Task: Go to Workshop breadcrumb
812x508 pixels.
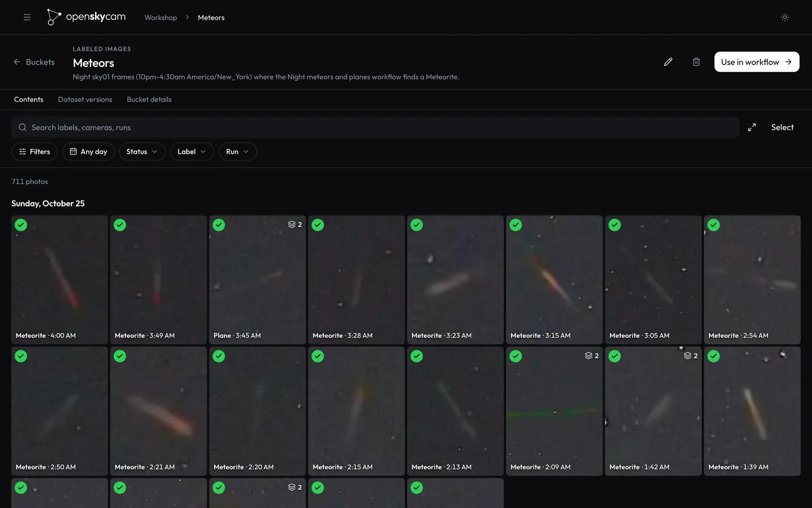Action: [x=161, y=17]
